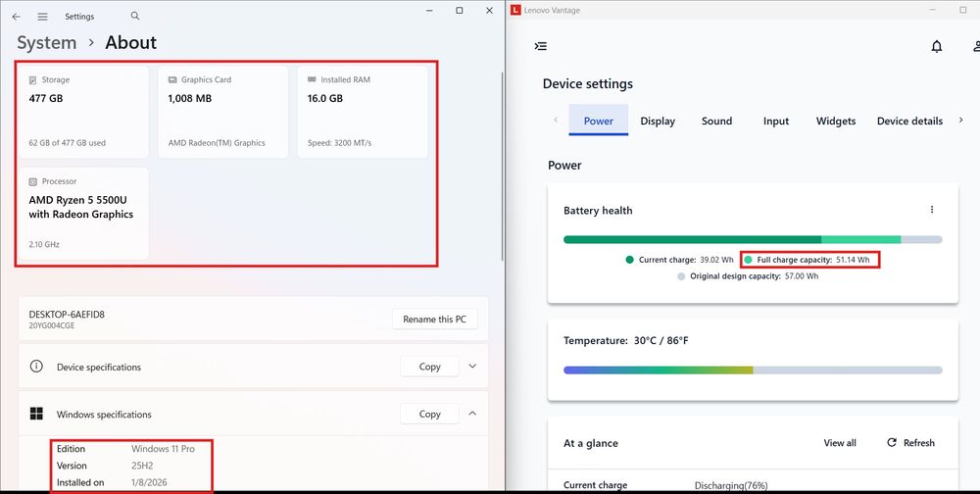
Task: Open the Graphics Card 1,008 MB card
Action: pyautogui.click(x=223, y=112)
